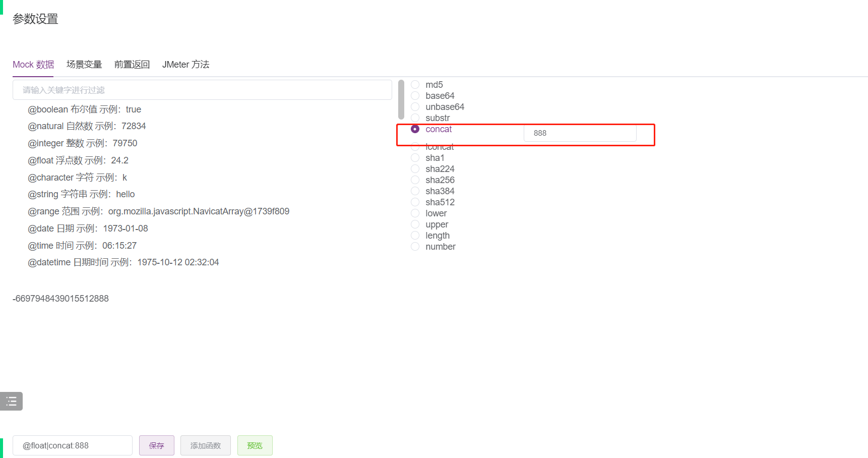Enable the number function radio button

coord(415,246)
